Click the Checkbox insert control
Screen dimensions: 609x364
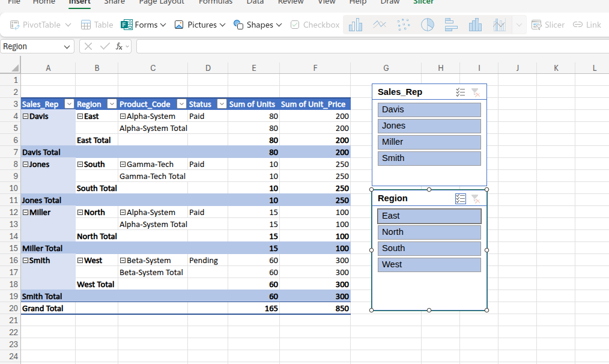click(x=315, y=25)
